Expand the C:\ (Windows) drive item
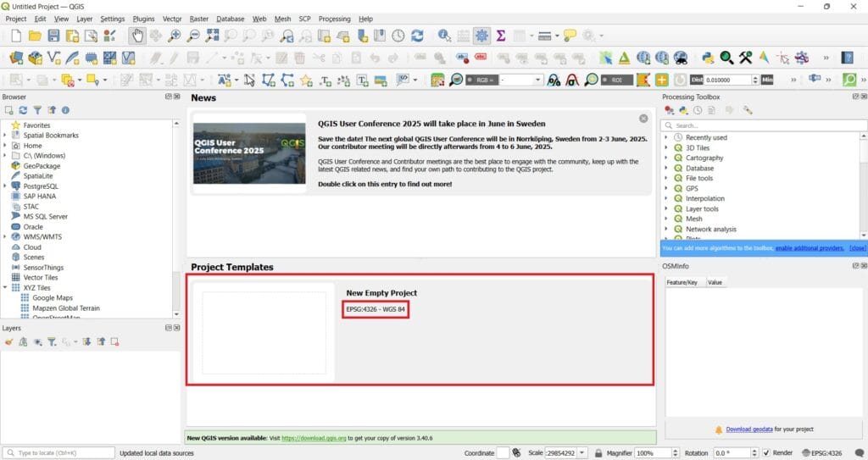Screen dimensions: 868x460 [5, 156]
